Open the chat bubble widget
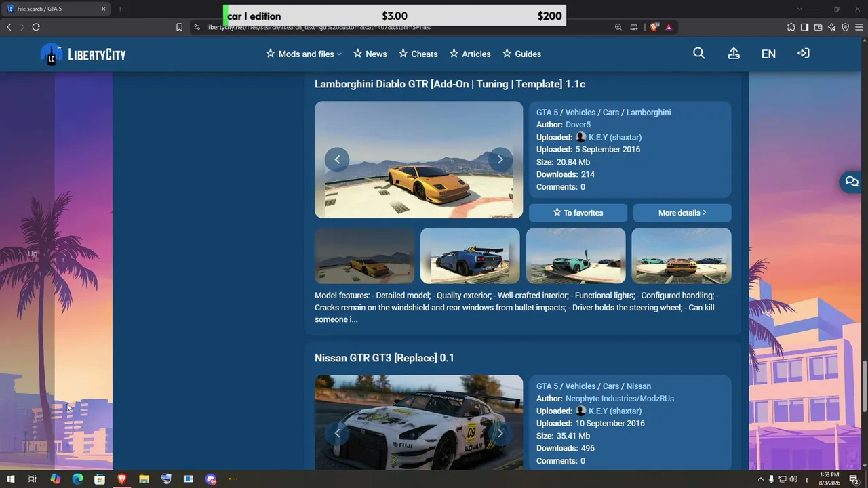Screen dimensions: 868x488 click(852, 182)
